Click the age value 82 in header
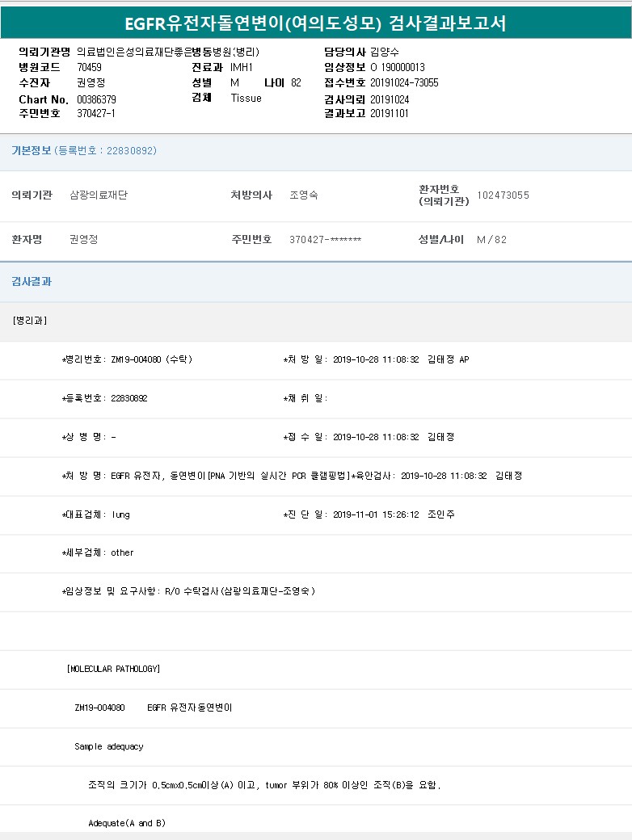The height and width of the screenshot is (840, 632). [296, 82]
